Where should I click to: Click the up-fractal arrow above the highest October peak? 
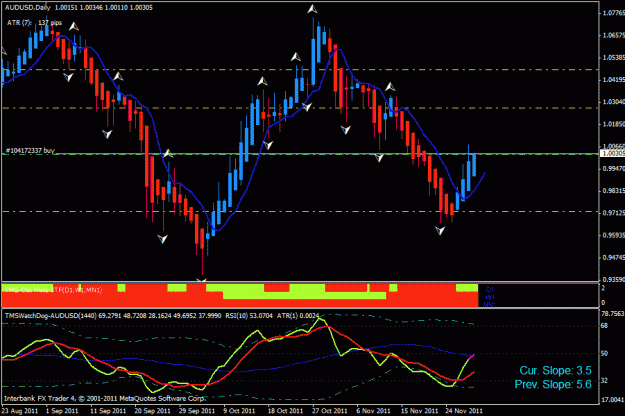pos(312,9)
